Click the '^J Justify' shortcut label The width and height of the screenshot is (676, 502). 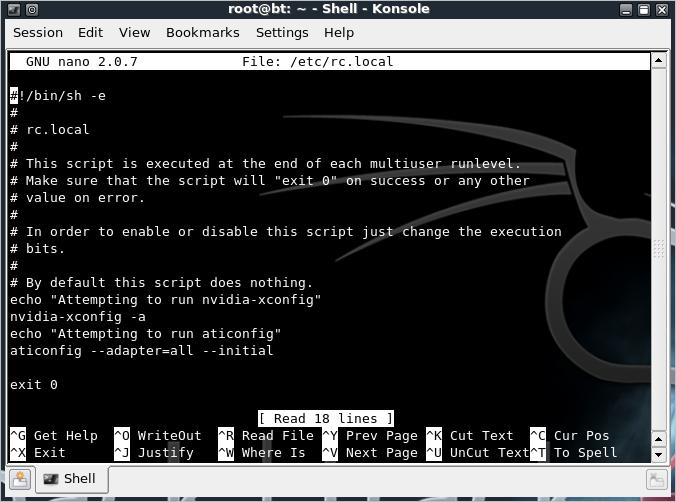click(154, 453)
